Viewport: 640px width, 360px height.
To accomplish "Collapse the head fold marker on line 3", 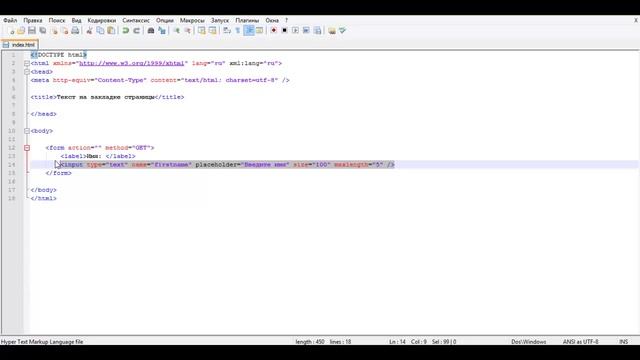I will pos(27,72).
